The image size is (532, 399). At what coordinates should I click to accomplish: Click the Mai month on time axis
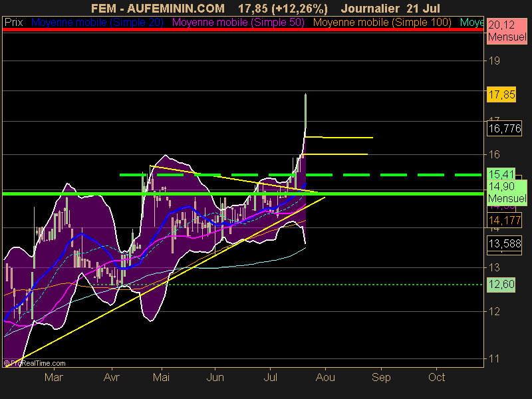click(x=162, y=377)
